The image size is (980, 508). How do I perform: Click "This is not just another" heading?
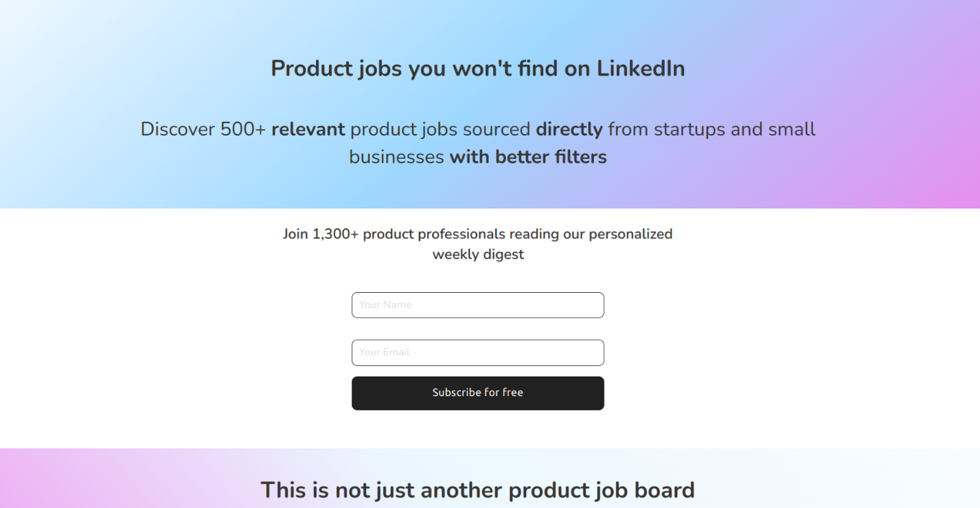point(381,490)
